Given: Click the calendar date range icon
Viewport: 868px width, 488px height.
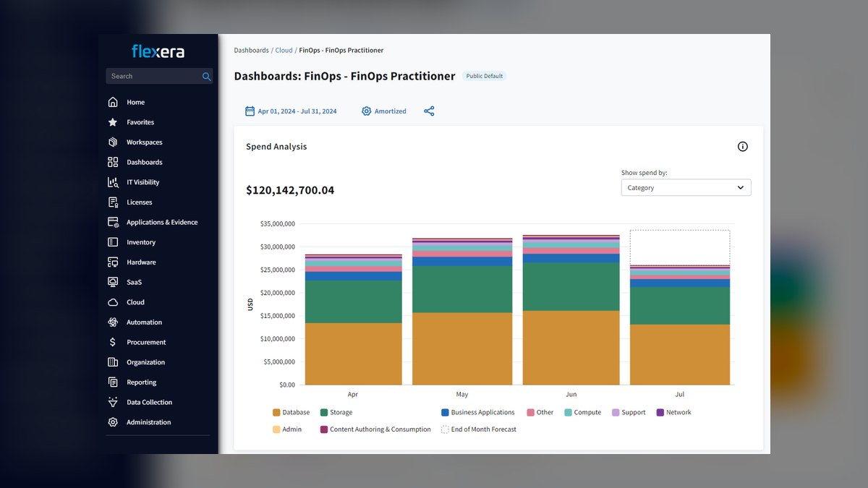Looking at the screenshot, I should pos(250,111).
